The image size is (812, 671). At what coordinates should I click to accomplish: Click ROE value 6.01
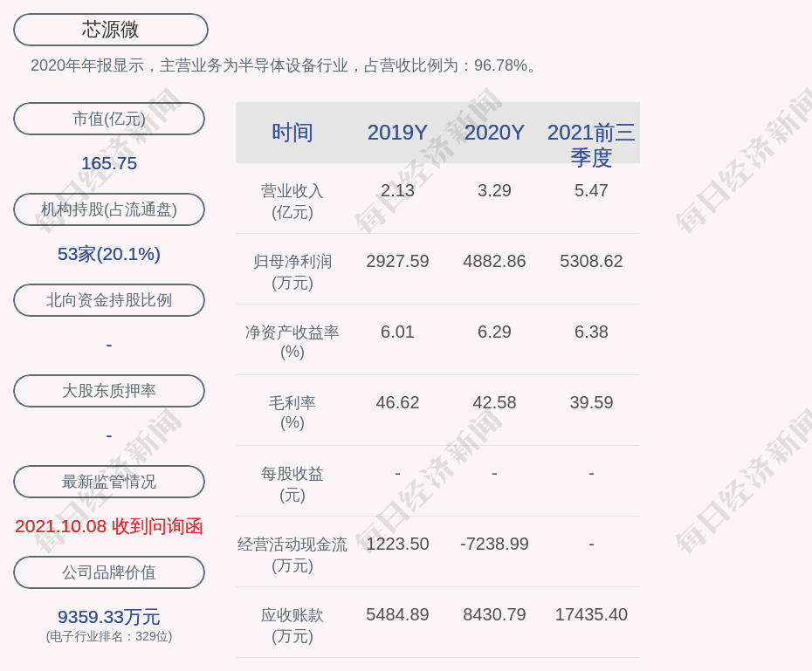[x=397, y=332]
